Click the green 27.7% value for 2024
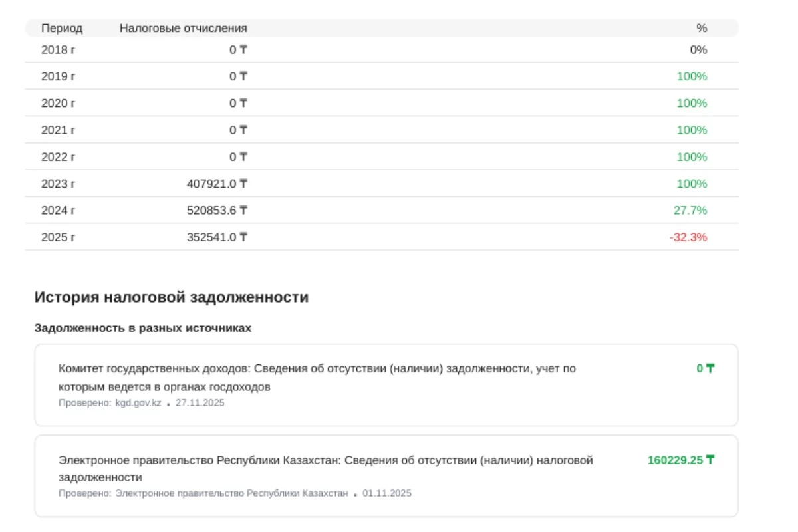798x532 pixels. point(690,210)
